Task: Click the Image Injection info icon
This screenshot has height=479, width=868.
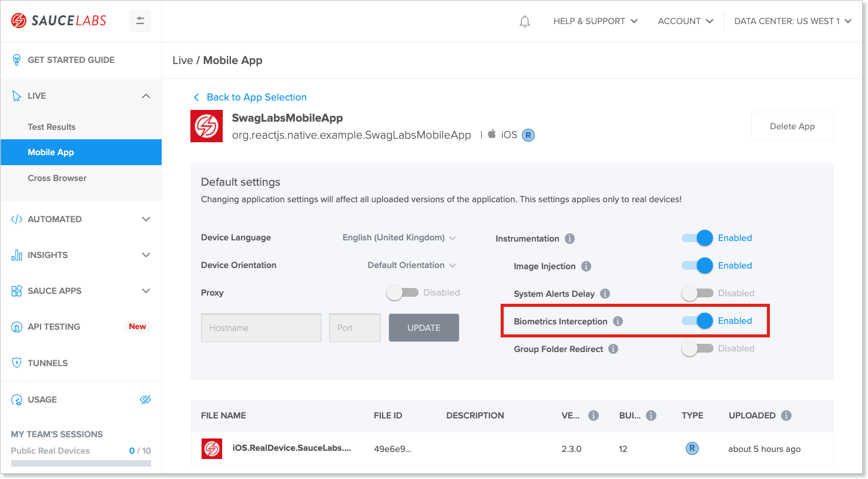Action: click(586, 266)
